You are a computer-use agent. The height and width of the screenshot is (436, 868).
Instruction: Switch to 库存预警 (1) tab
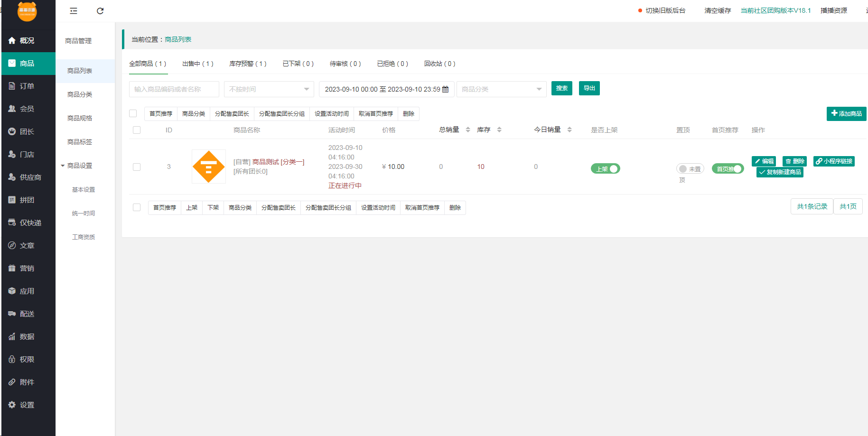pyautogui.click(x=248, y=64)
